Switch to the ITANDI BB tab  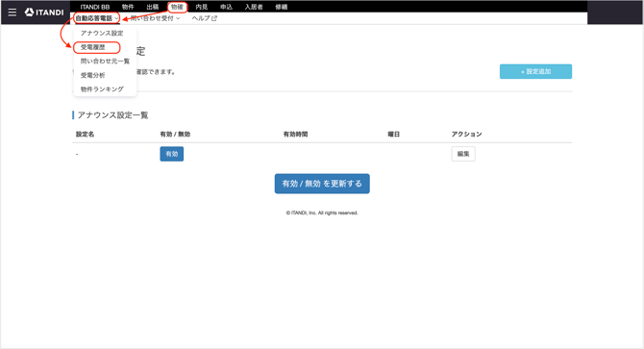pyautogui.click(x=95, y=7)
